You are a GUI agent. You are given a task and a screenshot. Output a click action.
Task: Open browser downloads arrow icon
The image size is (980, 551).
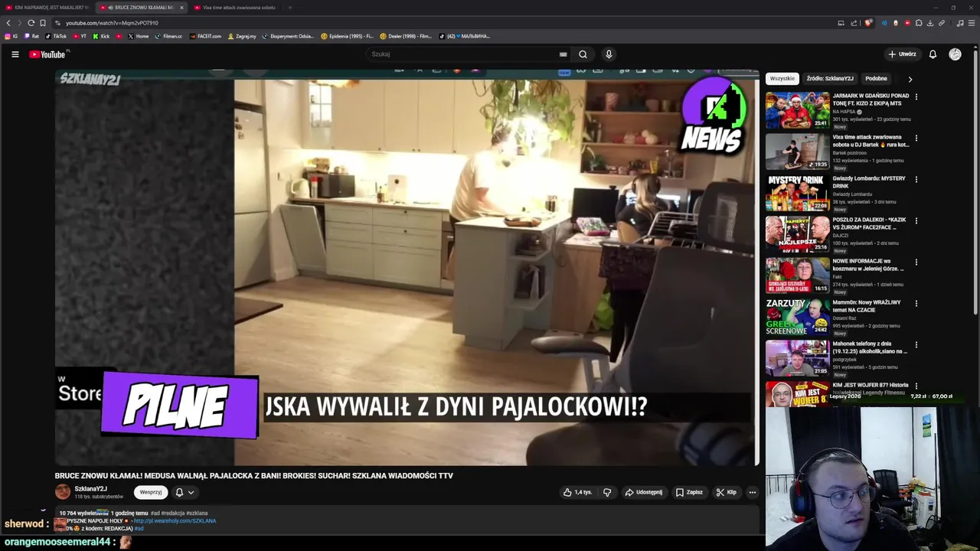click(929, 23)
